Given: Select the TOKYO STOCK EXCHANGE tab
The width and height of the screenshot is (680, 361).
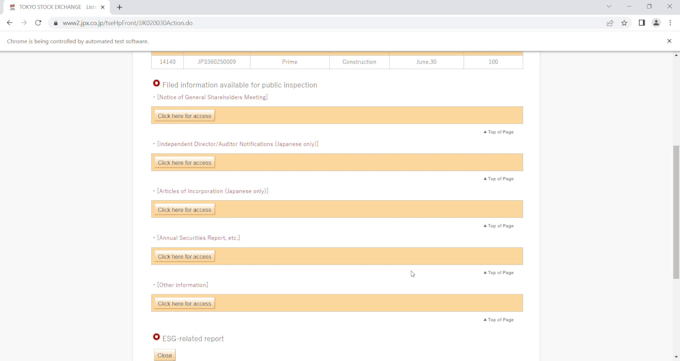Looking at the screenshot, I should point(56,7).
